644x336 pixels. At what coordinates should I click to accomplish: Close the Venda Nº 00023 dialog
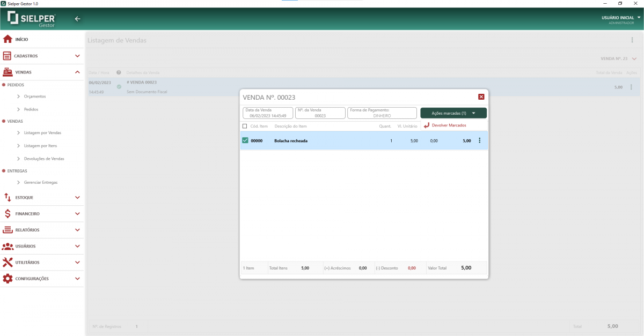pyautogui.click(x=481, y=97)
